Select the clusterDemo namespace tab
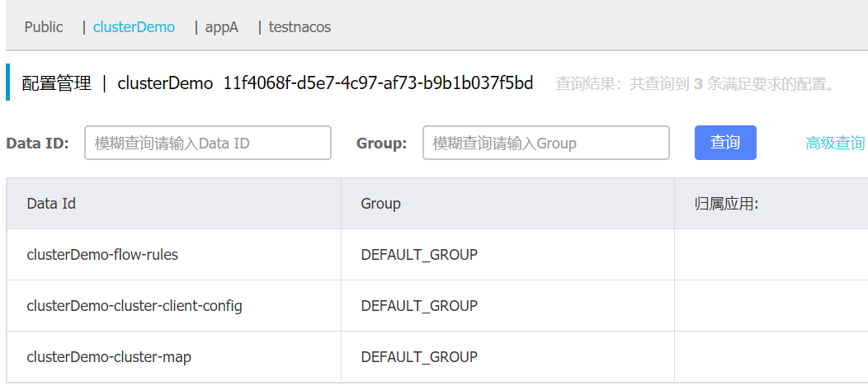 [x=134, y=27]
